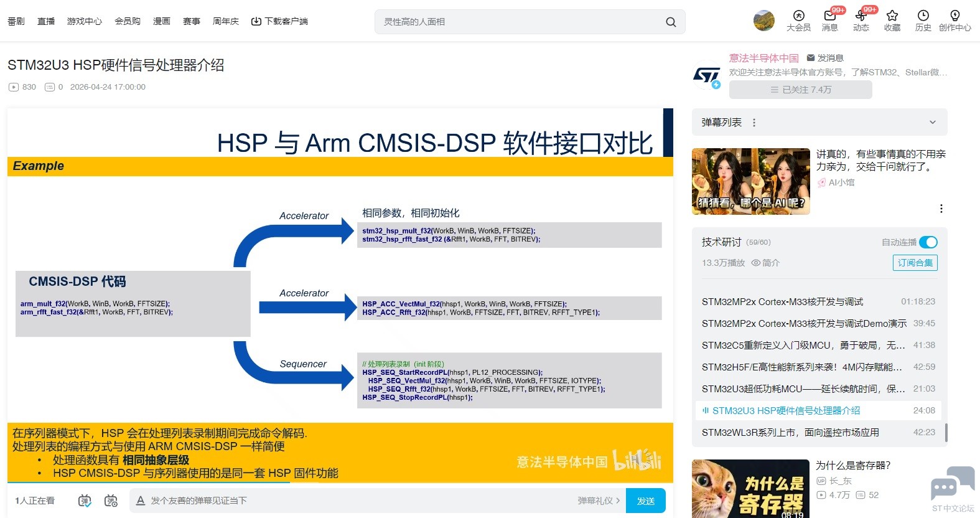Viewport: 980px width, 518px height.
Task: Open the 大会员 icon in header
Action: 798,21
